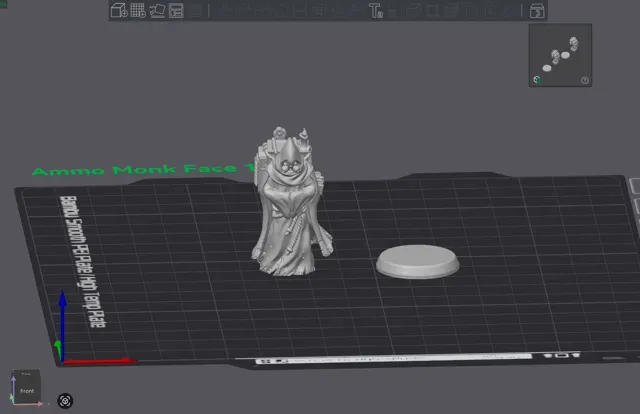Viewport: 640px width, 414px height.
Task: Click the green icon in the preview thumbnail
Action: pyautogui.click(x=537, y=80)
